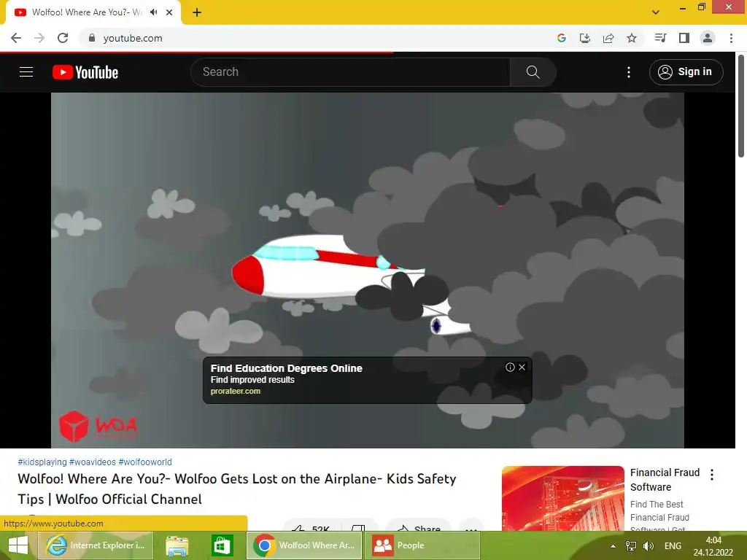Go back to the previous page

click(x=16, y=38)
